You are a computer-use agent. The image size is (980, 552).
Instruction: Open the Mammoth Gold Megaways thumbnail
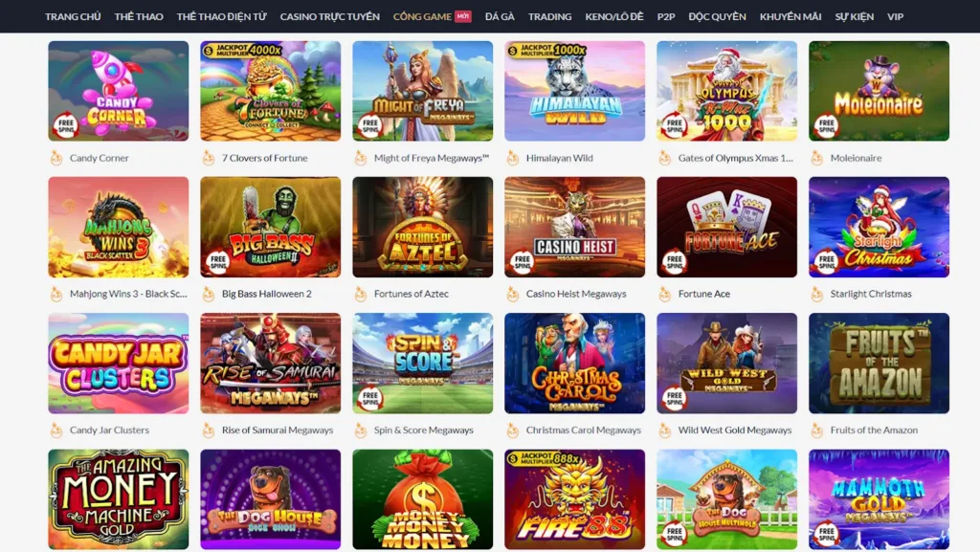point(879,499)
